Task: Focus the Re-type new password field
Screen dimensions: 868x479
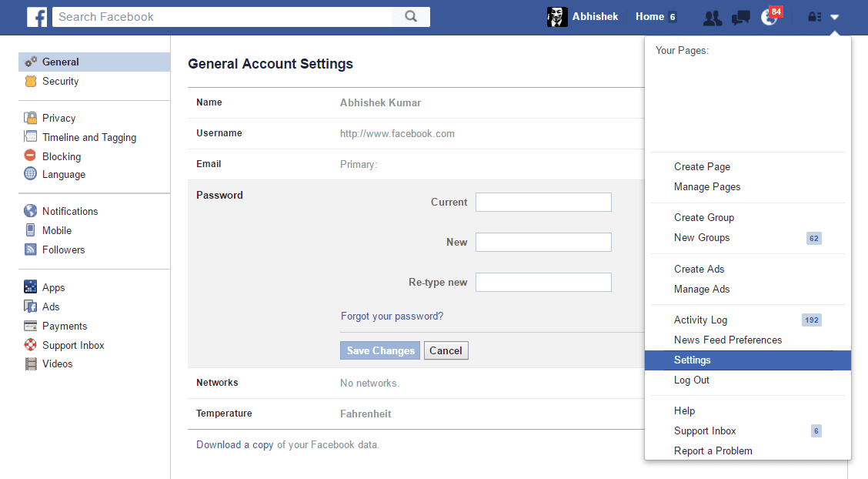Action: tap(543, 283)
